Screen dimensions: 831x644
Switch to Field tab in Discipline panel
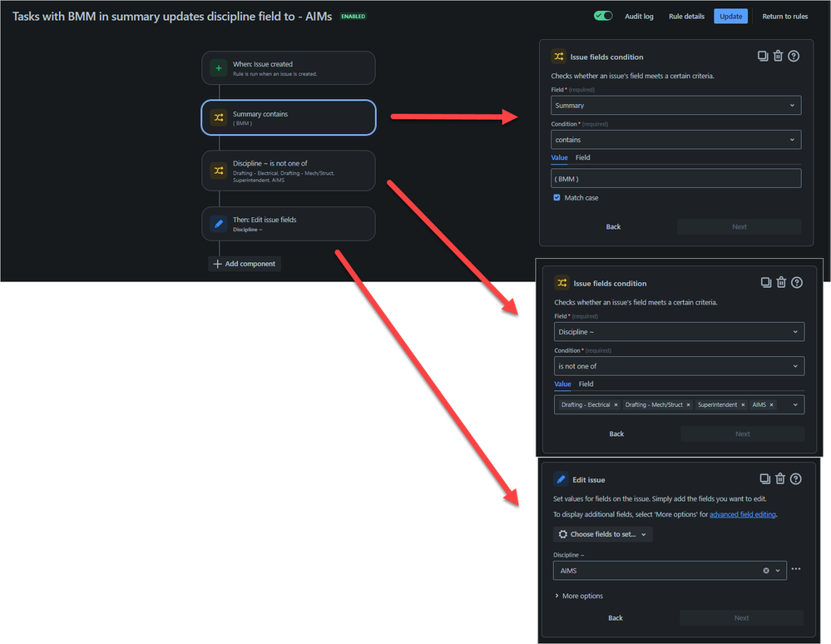pos(586,384)
